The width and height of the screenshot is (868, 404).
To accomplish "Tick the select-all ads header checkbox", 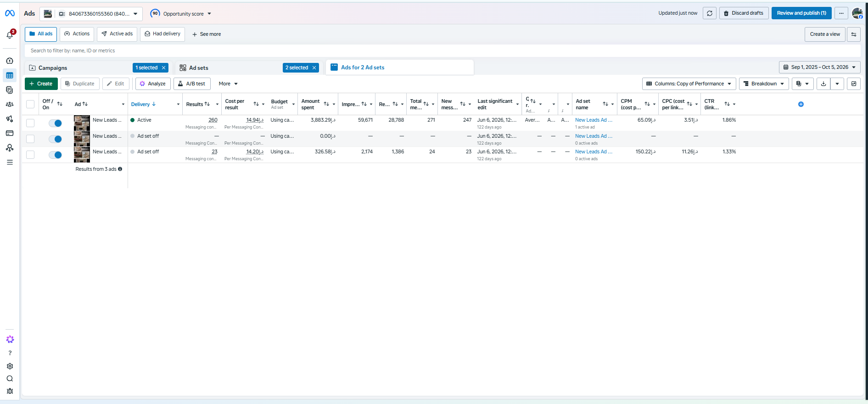I will pos(30,104).
